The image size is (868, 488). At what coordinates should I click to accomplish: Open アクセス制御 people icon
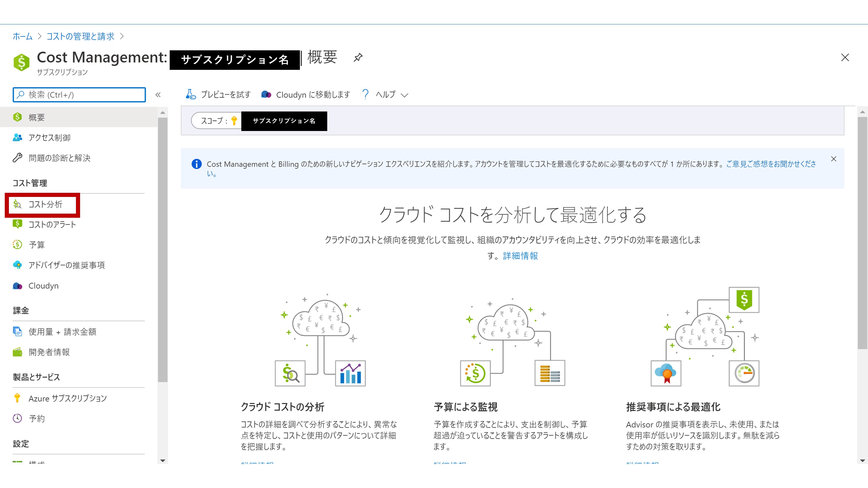[17, 138]
